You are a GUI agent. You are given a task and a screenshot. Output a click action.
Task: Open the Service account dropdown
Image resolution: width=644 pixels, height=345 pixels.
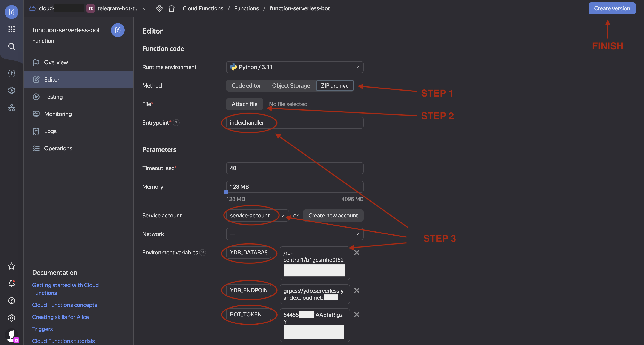[257, 215]
